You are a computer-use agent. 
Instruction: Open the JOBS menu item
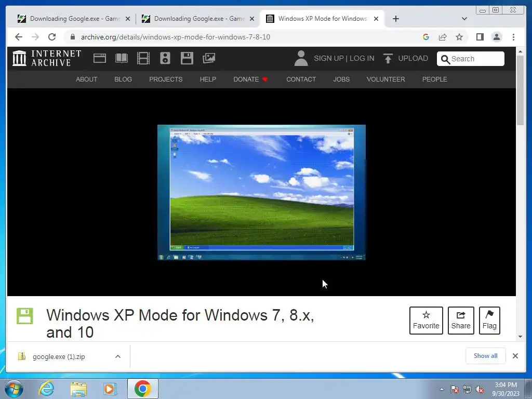tap(341, 79)
